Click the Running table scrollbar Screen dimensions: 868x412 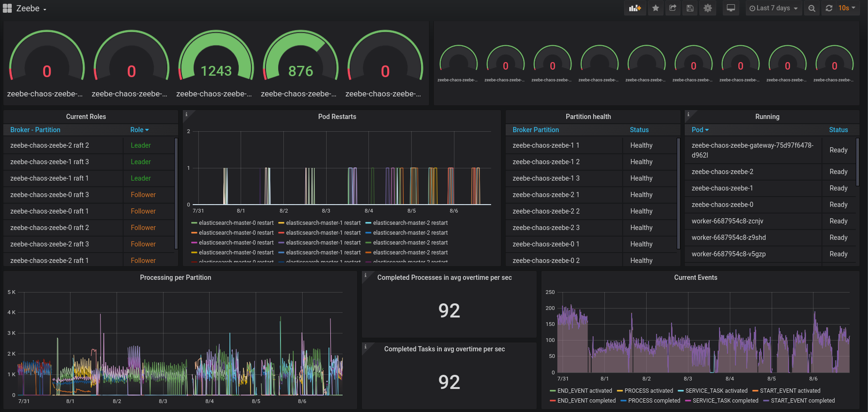pos(858,162)
